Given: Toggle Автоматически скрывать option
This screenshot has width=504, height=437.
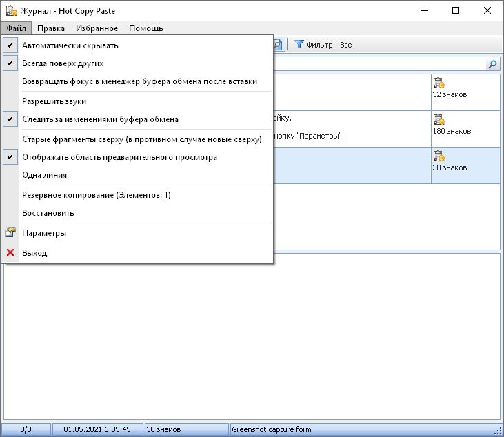Looking at the screenshot, I should pos(137,45).
